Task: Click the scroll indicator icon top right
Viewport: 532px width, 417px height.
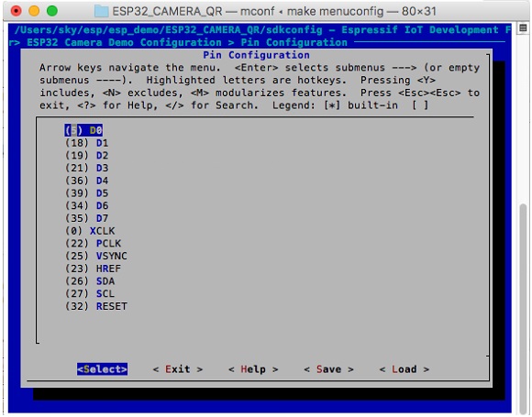Action: pyautogui.click(x=523, y=27)
